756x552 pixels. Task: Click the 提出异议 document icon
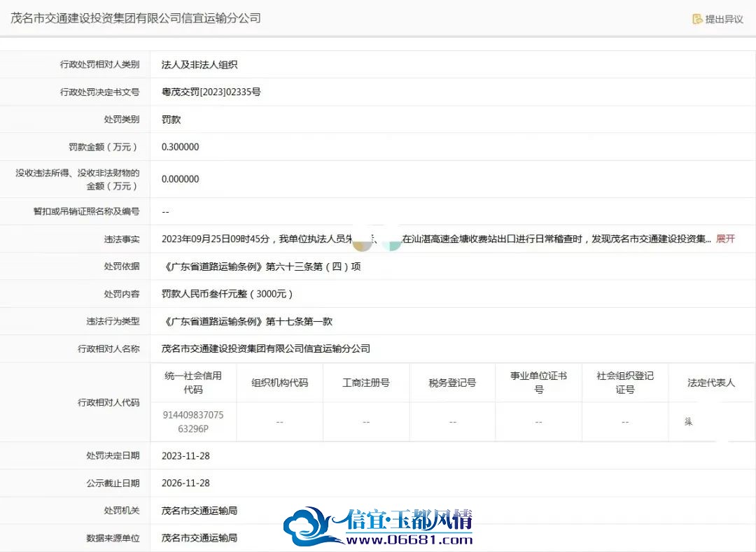click(697, 19)
